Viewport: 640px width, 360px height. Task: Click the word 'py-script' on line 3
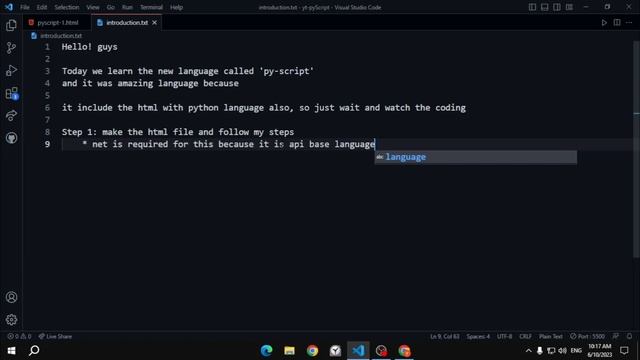point(287,71)
